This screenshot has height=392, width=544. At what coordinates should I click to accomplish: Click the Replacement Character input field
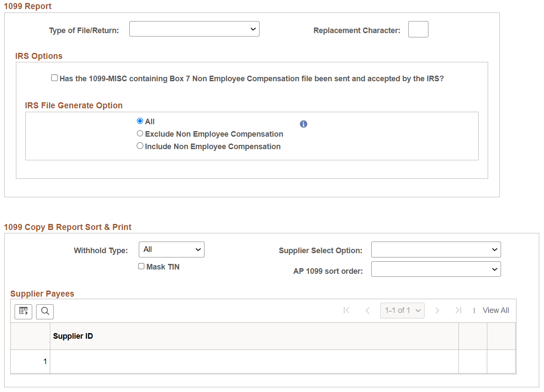click(x=418, y=29)
